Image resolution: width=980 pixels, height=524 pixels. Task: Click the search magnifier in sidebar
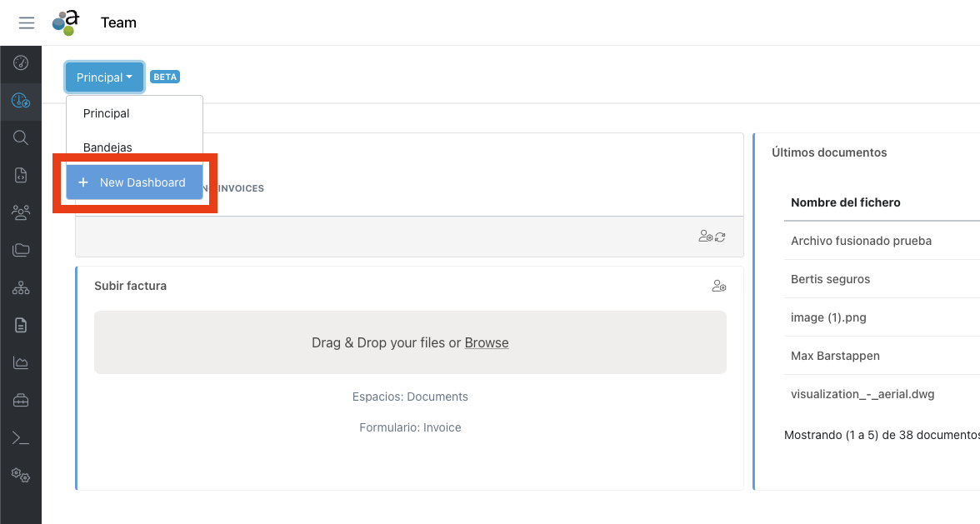21,138
